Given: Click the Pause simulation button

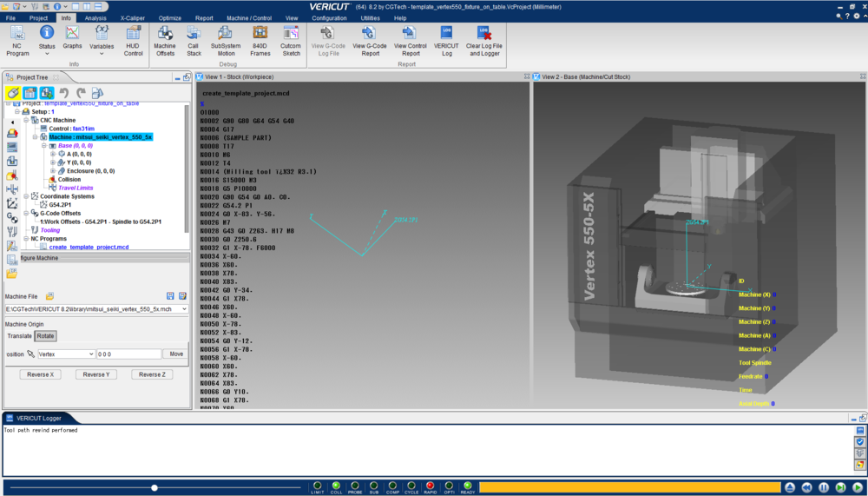Looking at the screenshot, I should coord(824,487).
